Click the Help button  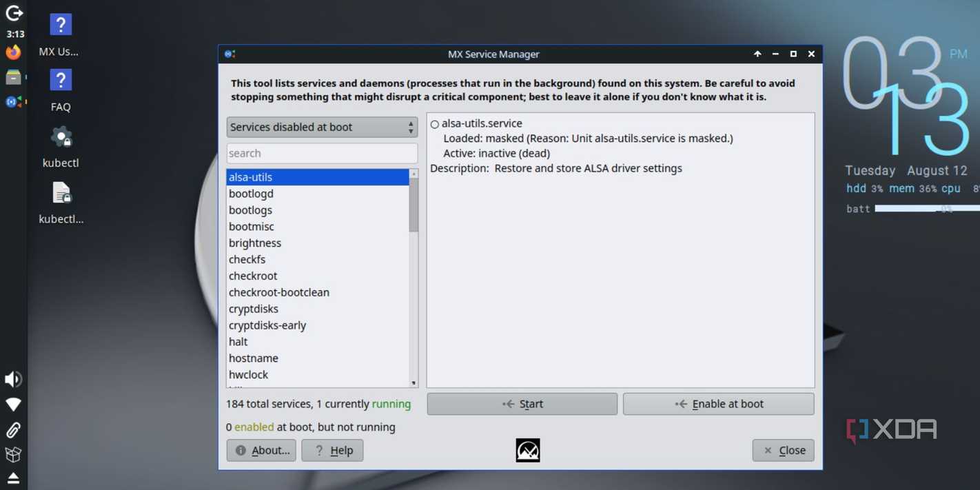point(332,450)
